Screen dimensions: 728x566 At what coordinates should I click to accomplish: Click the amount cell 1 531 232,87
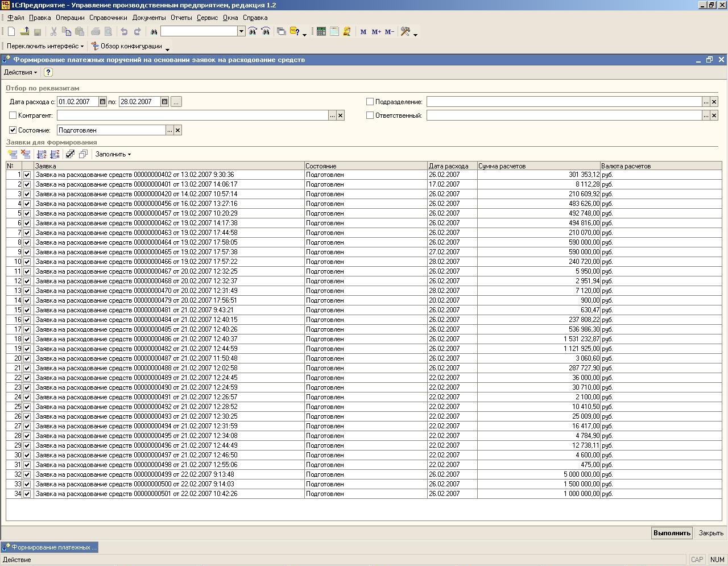pos(539,339)
